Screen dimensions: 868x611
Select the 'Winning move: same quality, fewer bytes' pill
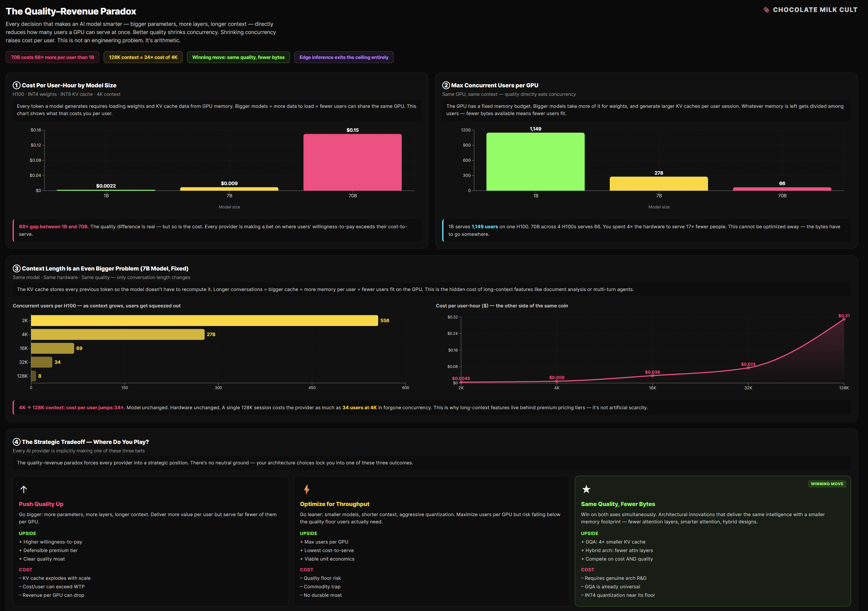coord(238,57)
